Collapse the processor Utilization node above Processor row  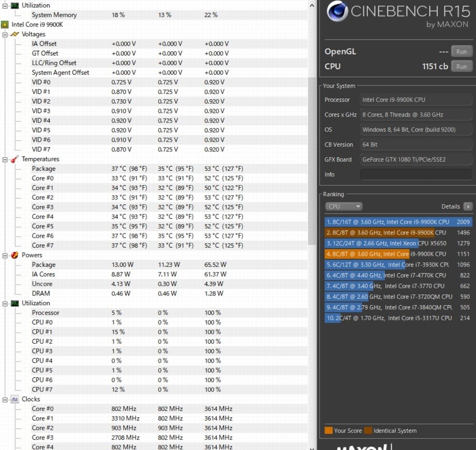pos(5,303)
